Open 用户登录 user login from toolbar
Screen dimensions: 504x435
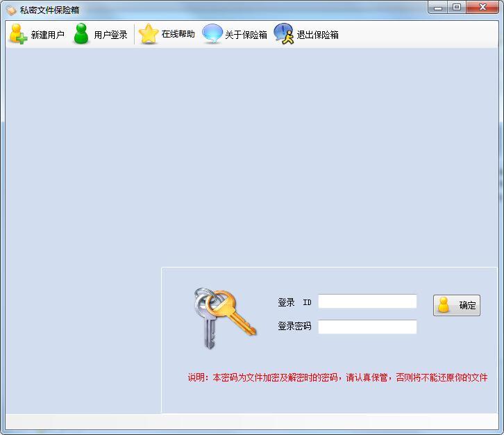(100, 34)
